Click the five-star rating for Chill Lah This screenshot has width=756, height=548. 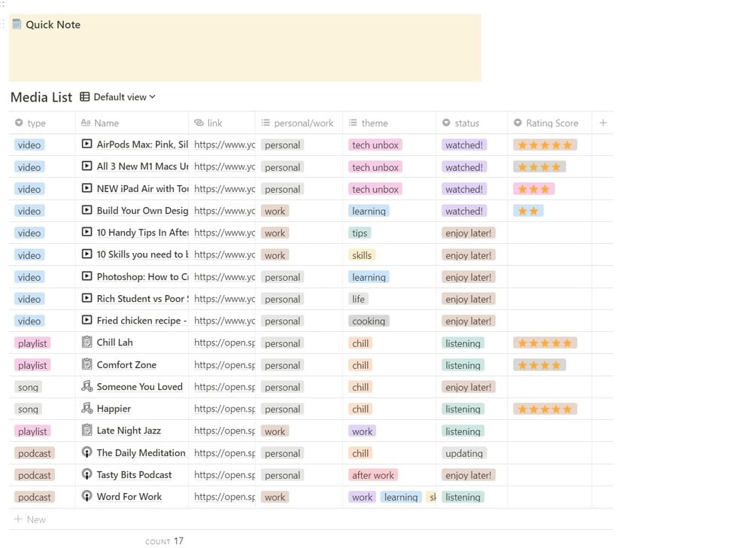click(x=545, y=343)
